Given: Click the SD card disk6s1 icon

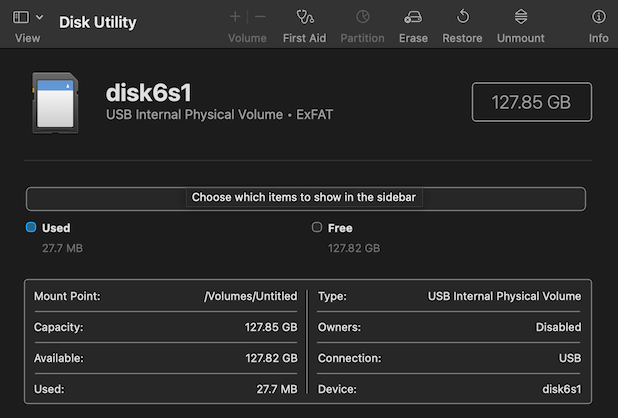Looking at the screenshot, I should 55,103.
